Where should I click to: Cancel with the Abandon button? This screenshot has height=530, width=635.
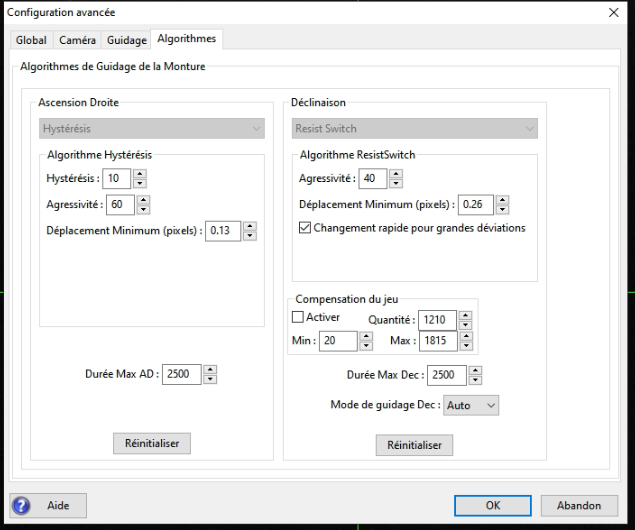click(x=579, y=506)
